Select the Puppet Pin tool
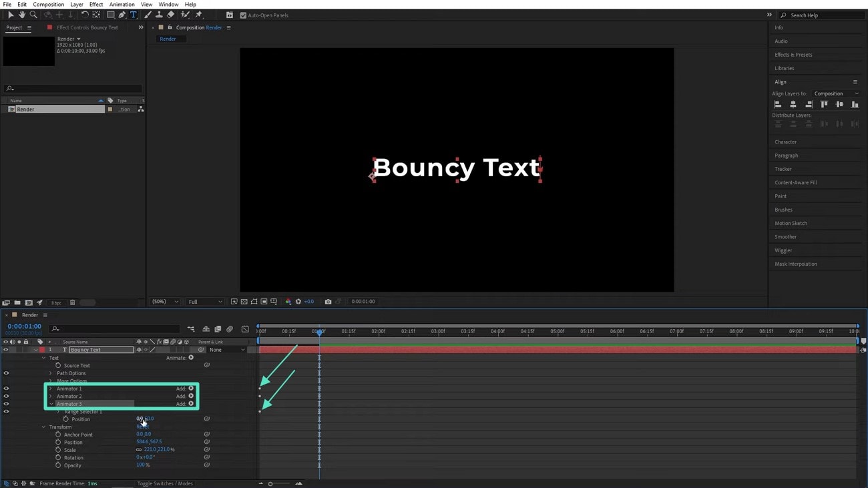 198,15
